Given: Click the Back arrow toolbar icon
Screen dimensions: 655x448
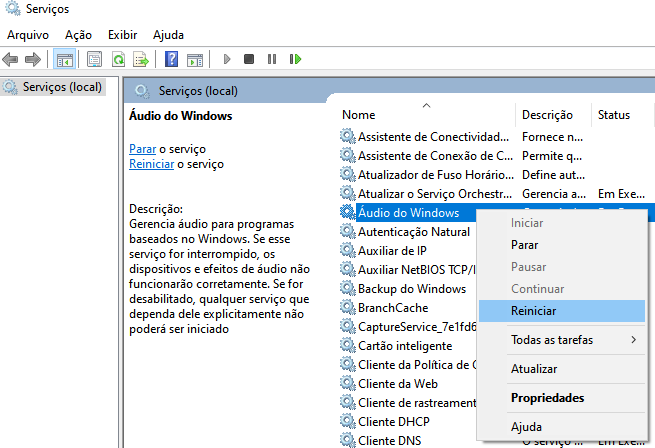Looking at the screenshot, I should click(x=10, y=59).
